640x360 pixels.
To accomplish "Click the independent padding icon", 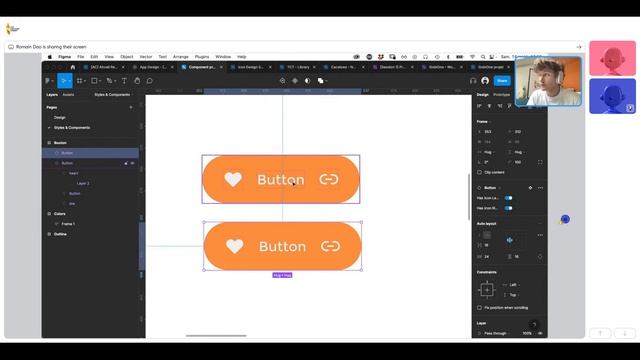I will point(540,257).
